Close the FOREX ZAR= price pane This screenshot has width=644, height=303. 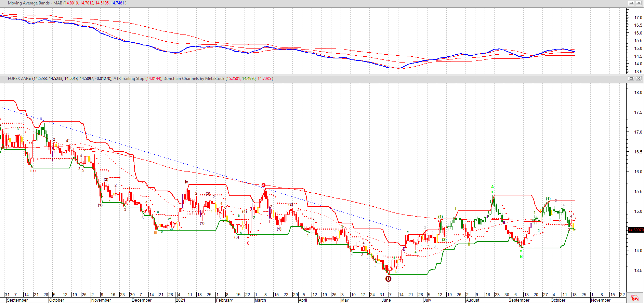pyautogui.click(x=639, y=78)
